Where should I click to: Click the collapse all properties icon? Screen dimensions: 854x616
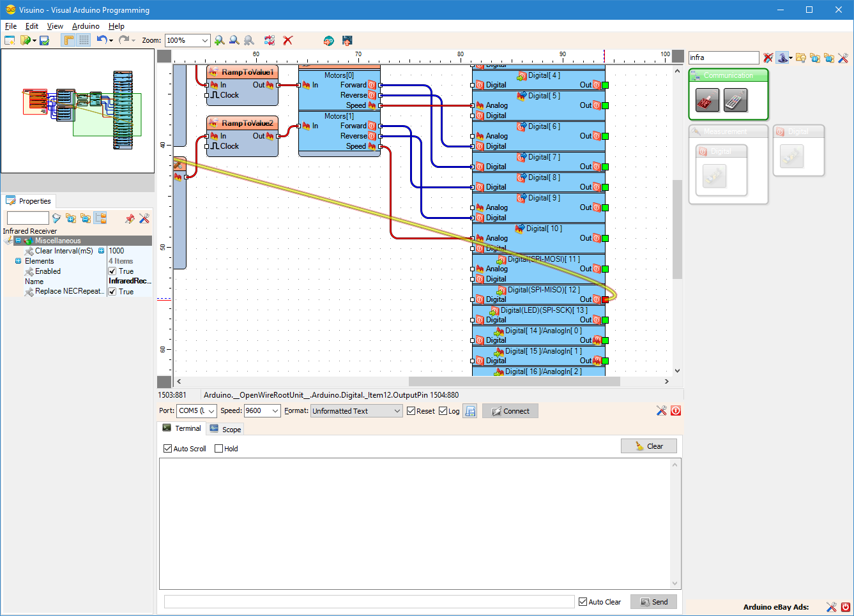point(86,218)
